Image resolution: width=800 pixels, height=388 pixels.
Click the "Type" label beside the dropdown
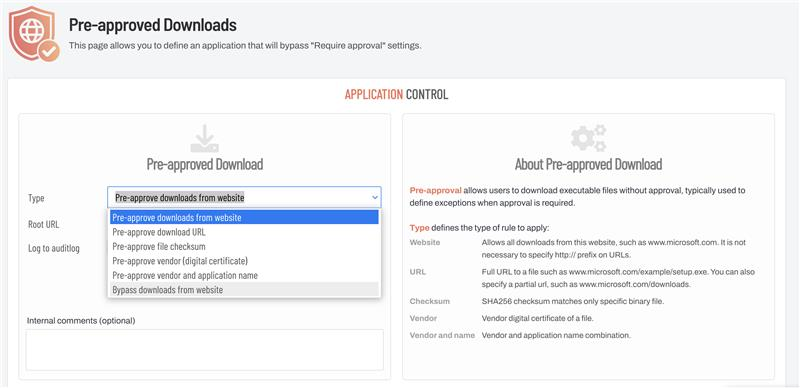coord(36,198)
